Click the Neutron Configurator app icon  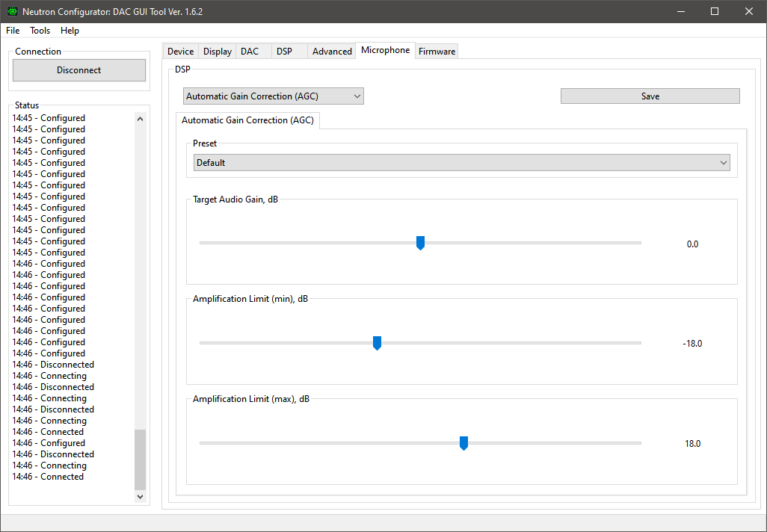click(x=12, y=12)
